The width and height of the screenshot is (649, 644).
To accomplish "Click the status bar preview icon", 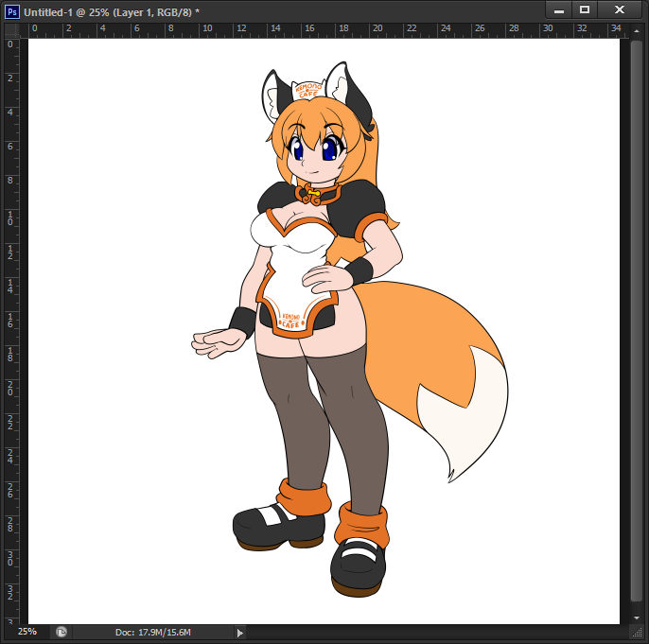I will tap(61, 632).
